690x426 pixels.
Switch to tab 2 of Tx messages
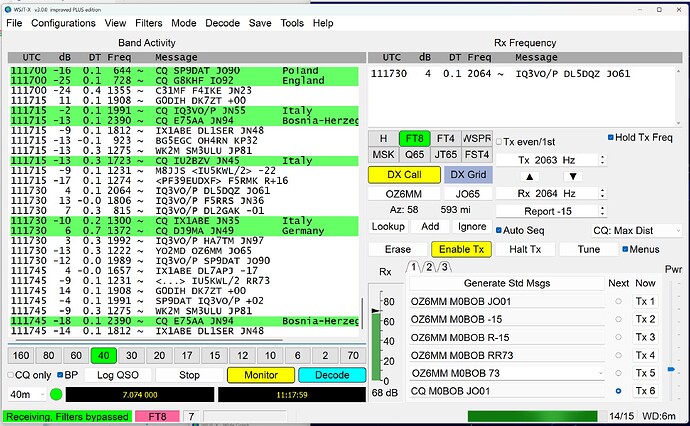429,267
